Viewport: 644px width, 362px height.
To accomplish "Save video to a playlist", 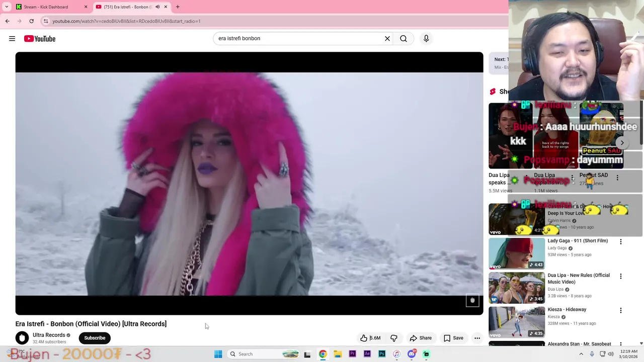I will 453,338.
